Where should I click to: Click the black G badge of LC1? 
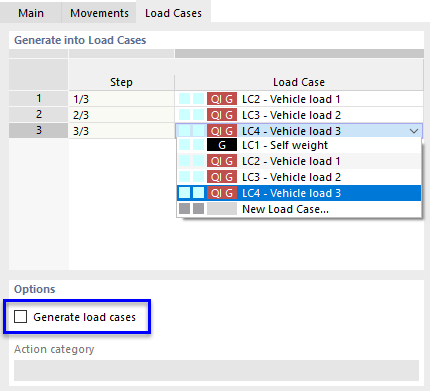coord(222,145)
